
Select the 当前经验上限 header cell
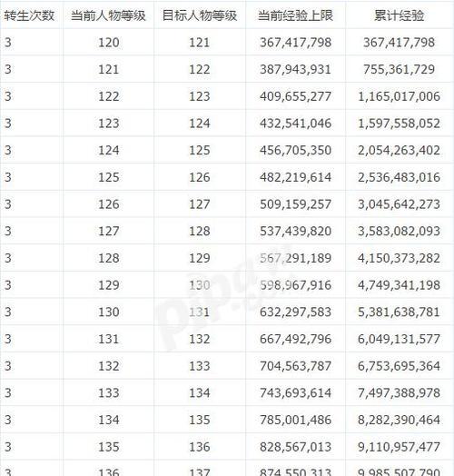(295, 15)
